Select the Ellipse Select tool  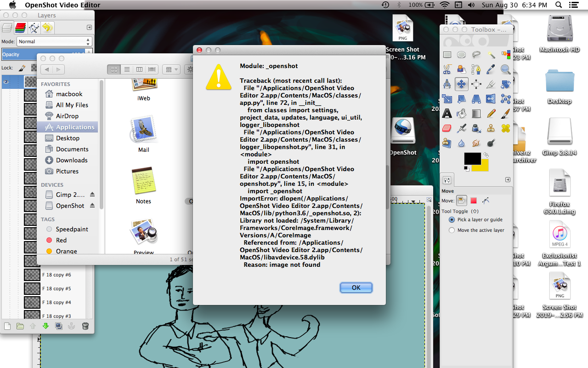pos(462,55)
